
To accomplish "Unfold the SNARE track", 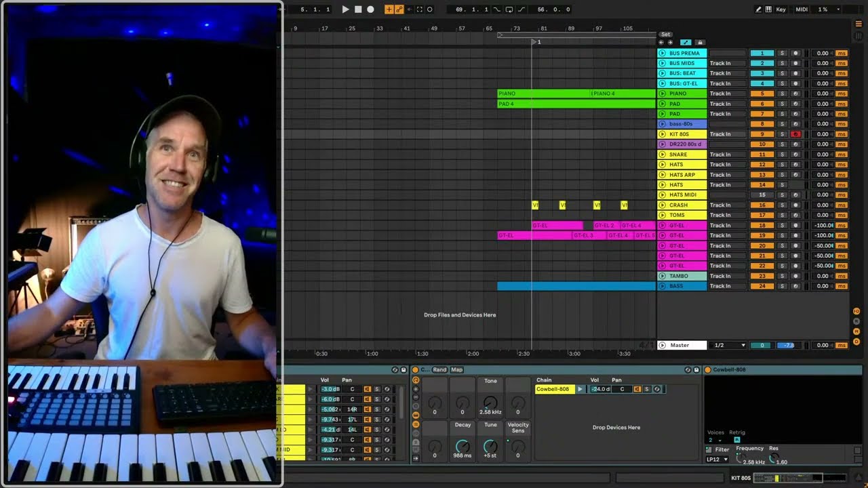I will (x=663, y=155).
